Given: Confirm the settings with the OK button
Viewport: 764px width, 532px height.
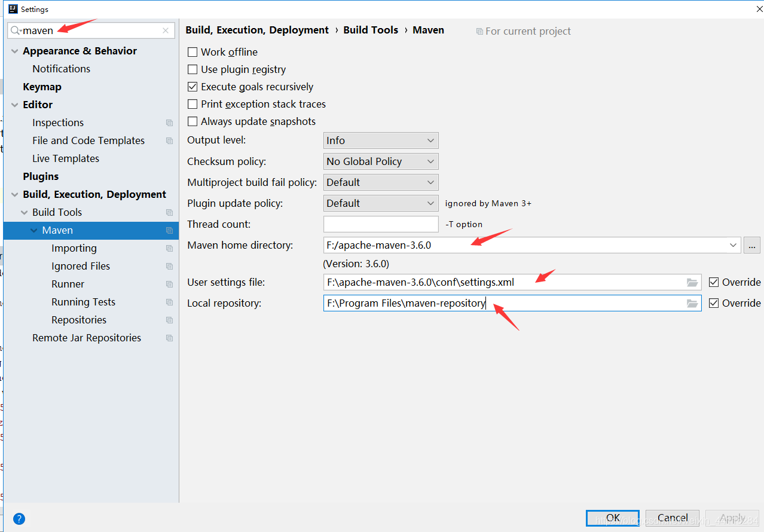Looking at the screenshot, I should pos(613,518).
